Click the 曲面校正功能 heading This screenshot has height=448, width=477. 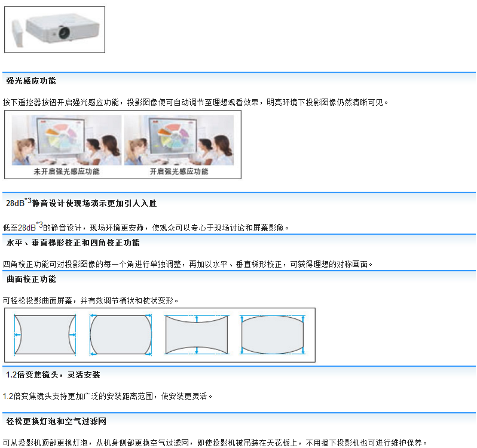(x=31, y=279)
